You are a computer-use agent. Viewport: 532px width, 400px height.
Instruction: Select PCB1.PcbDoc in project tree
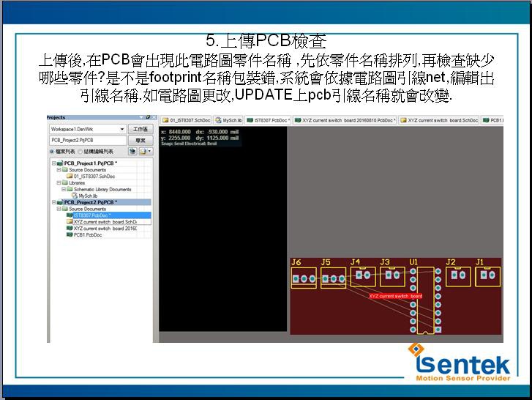click(88, 235)
